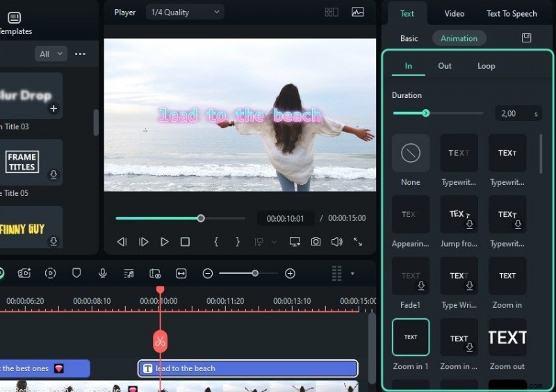
Task: Step back one frame
Action: [122, 242]
